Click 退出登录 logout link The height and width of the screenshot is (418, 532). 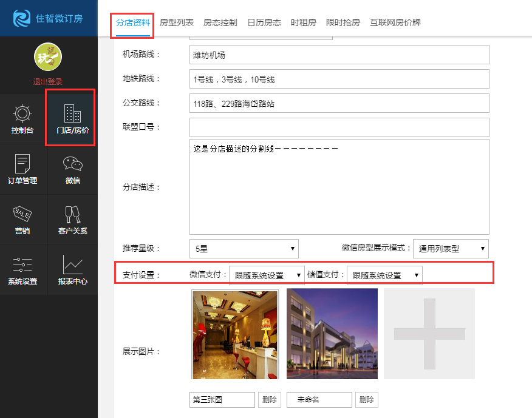click(47, 81)
